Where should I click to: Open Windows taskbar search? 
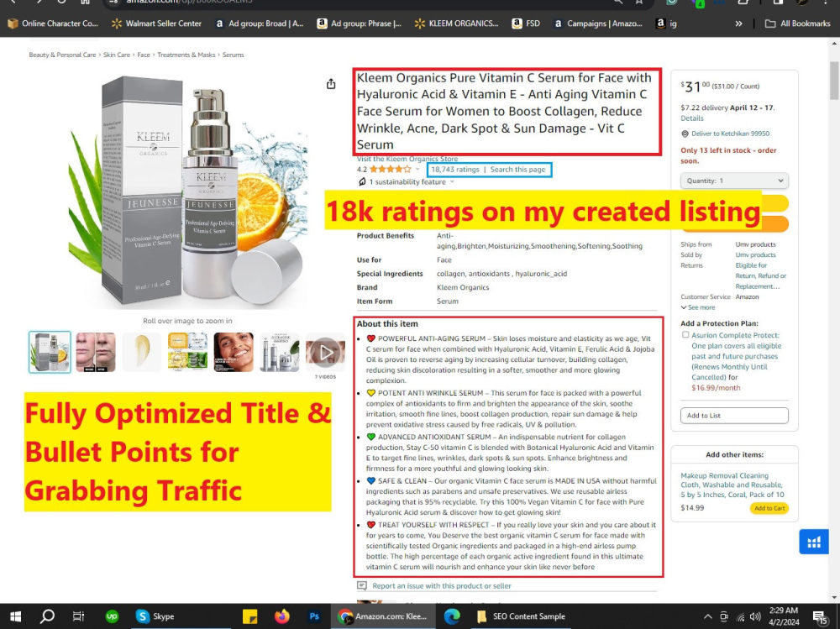pyautogui.click(x=47, y=616)
